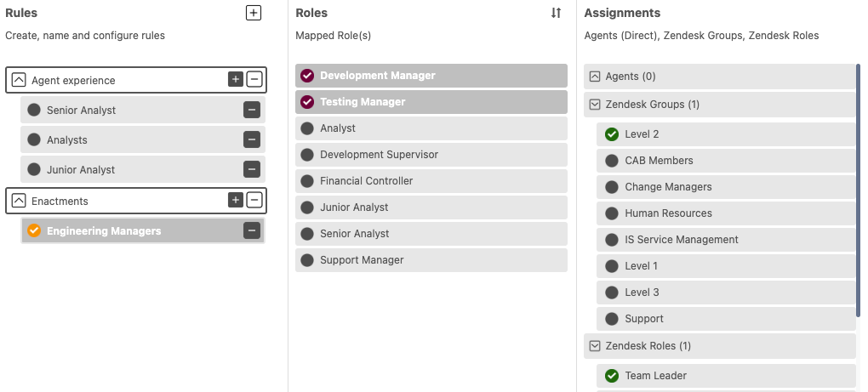Select the Analysts rule in the tree
868x392 pixels.
pos(143,140)
